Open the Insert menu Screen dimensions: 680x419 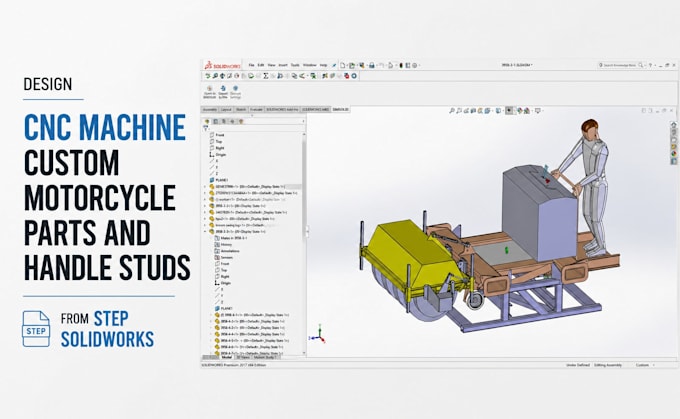[x=283, y=65]
